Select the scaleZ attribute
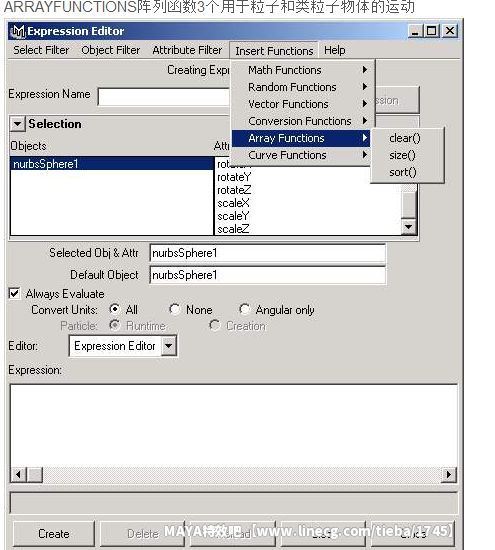Screen dimensions: 495x550 click(233, 229)
